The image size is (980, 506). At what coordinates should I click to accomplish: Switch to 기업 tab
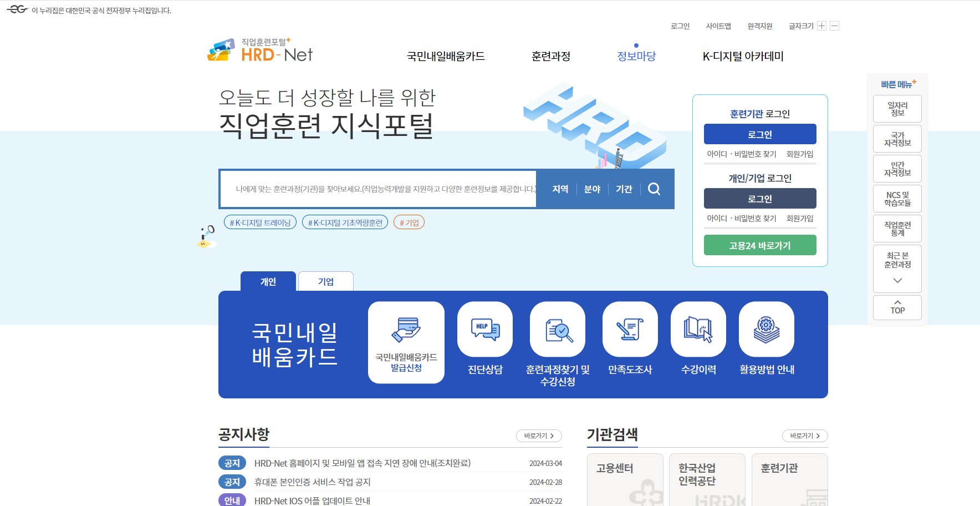[x=326, y=281]
